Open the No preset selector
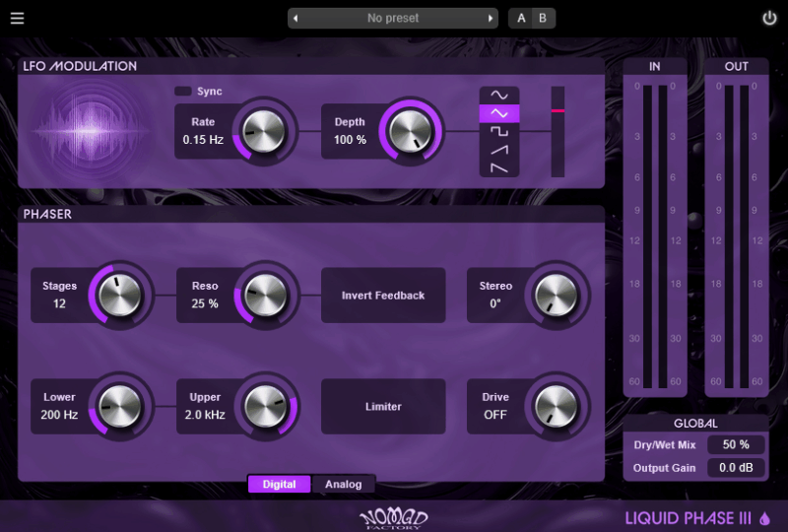The height and width of the screenshot is (532, 788). point(393,18)
